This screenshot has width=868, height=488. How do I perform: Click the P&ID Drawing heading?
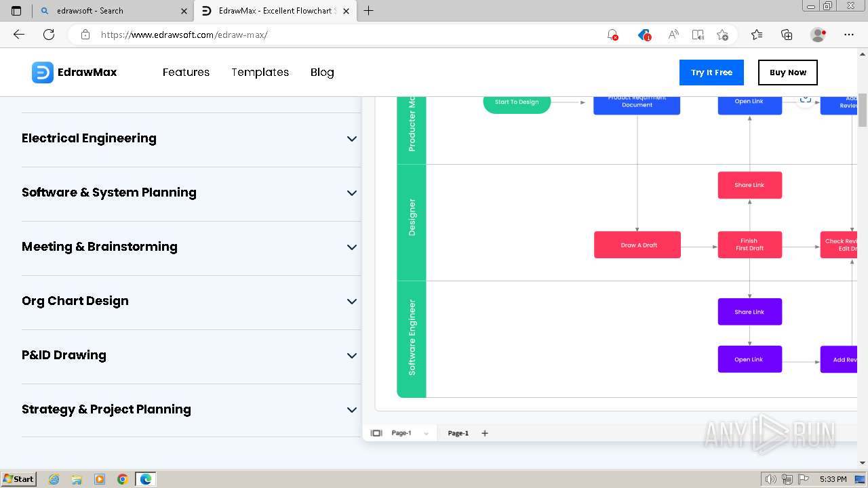(x=64, y=355)
